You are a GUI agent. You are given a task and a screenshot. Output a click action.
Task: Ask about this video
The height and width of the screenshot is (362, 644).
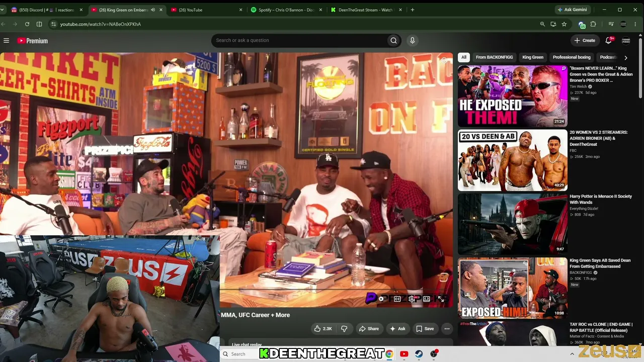397,329
